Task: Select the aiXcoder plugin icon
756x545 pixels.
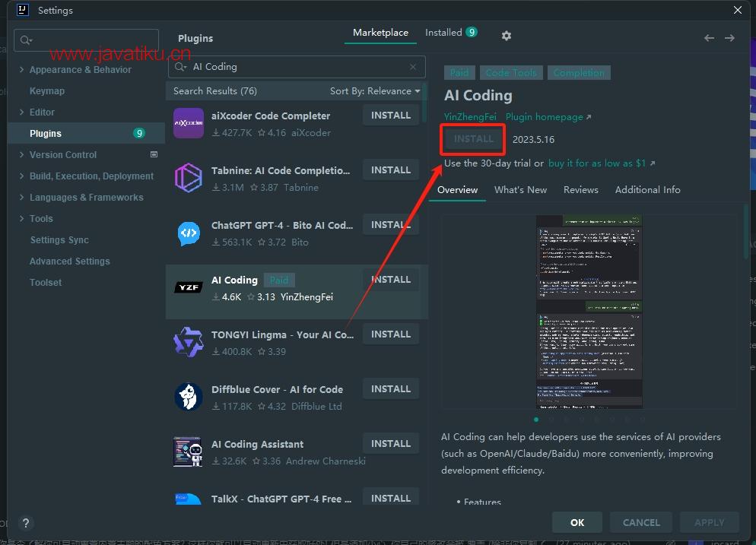Action: (x=188, y=123)
